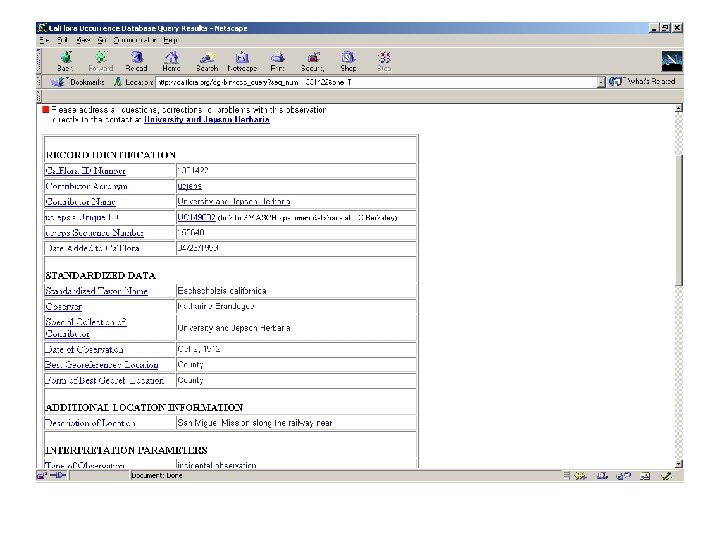
Task: Print the page with Print button
Action: tap(277, 61)
